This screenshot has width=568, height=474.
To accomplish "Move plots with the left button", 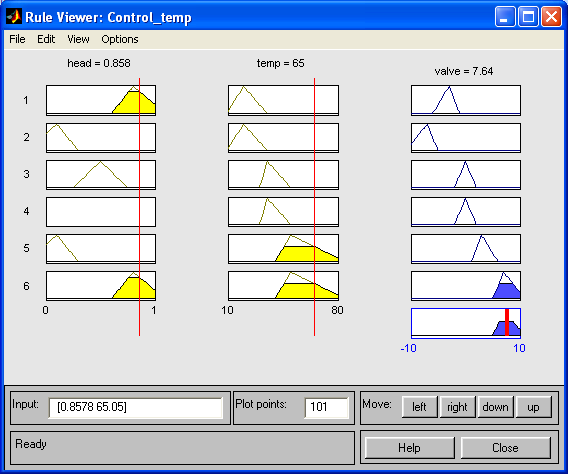I will coord(419,407).
